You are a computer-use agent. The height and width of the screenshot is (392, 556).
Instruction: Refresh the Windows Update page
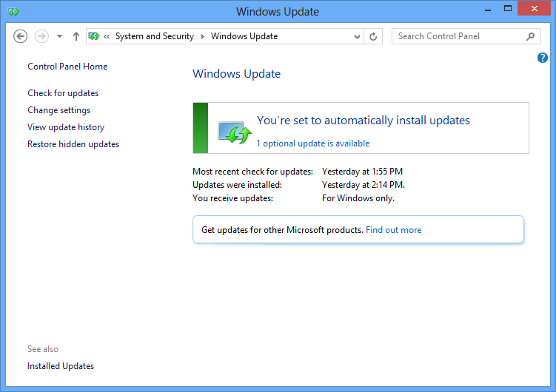374,36
